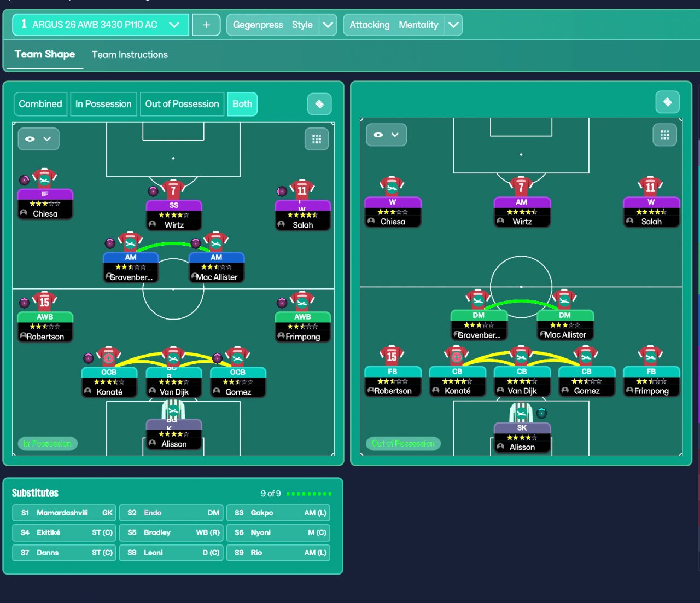Switch to Out of Possession view
This screenshot has height=603, width=700.
(x=182, y=104)
